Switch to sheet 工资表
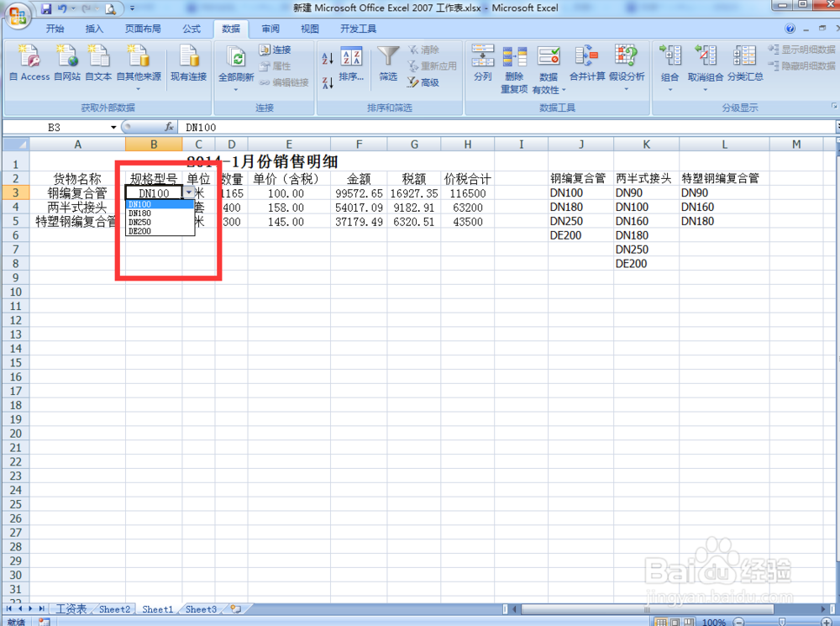The height and width of the screenshot is (626, 840). 71,609
